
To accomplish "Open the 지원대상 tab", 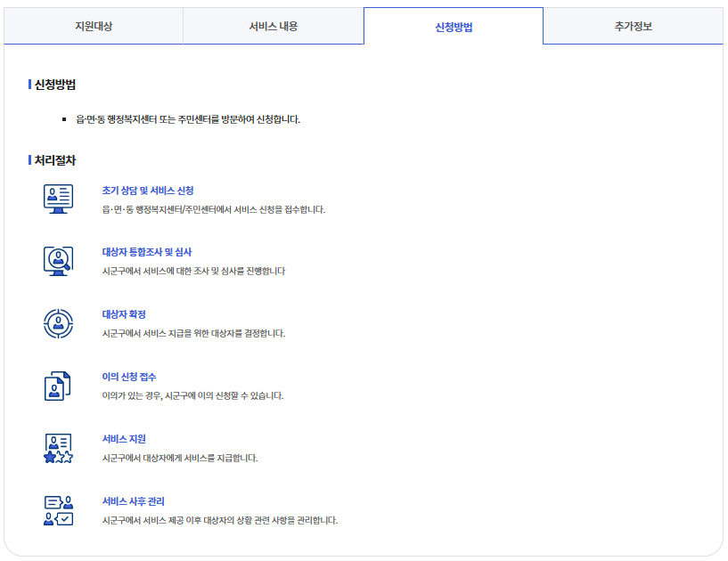I will [x=94, y=26].
